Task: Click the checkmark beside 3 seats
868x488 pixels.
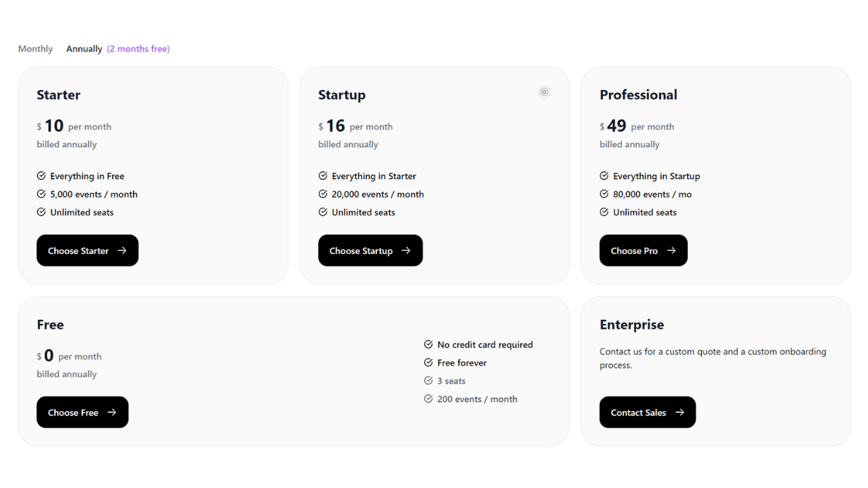Action: (428, 380)
